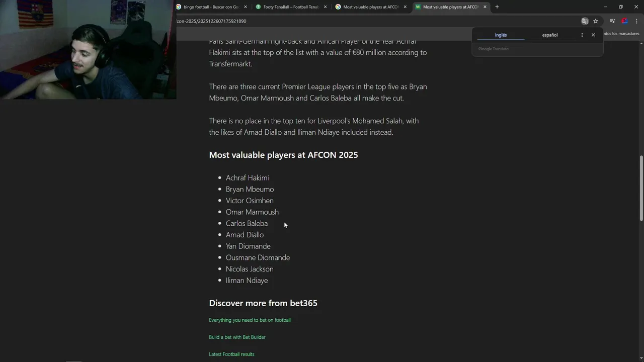Screen dimensions: 644x362
Task: Bookmark this page with the star icon
Action: coord(596,21)
